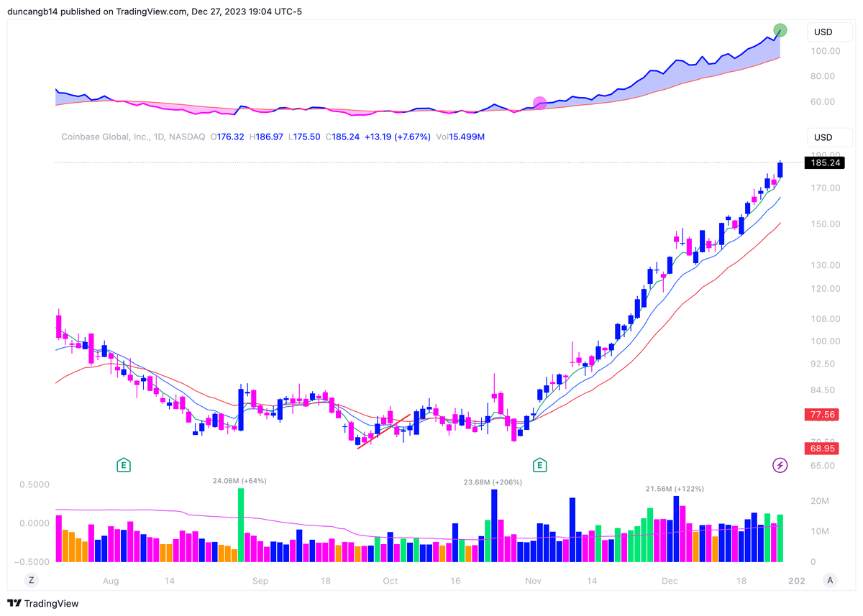Click the red 77.56 price label
The image size is (863, 616).
(823, 415)
